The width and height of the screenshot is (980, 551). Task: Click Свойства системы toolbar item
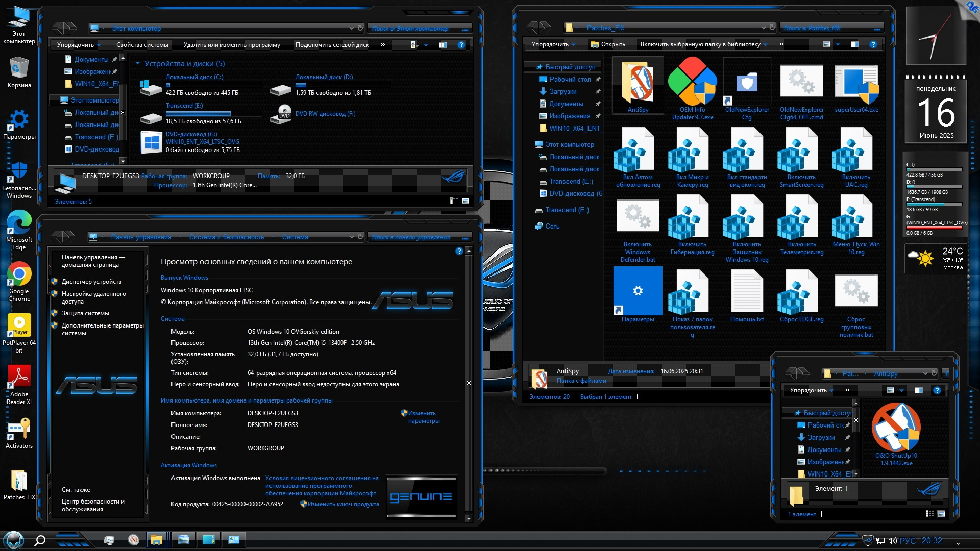coord(142,45)
